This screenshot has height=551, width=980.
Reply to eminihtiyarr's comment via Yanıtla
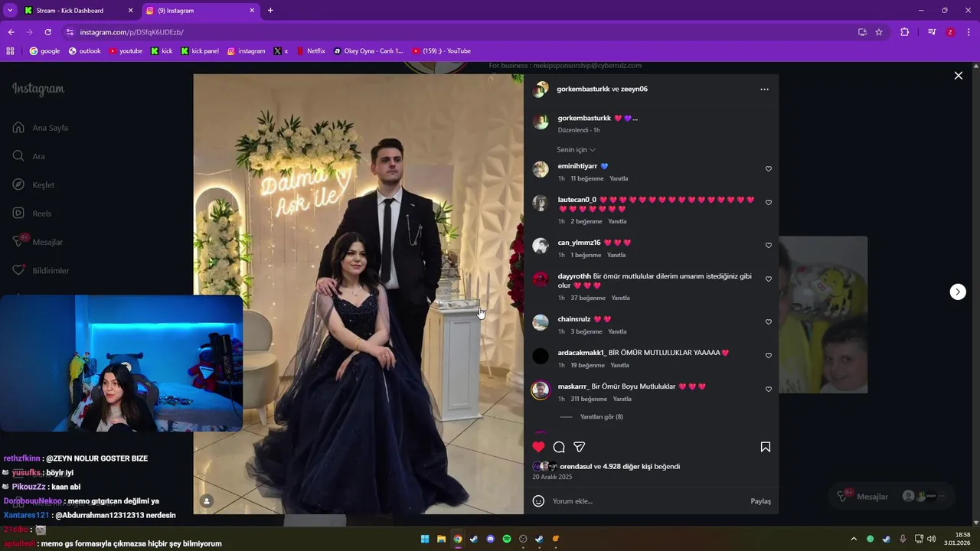[x=619, y=178]
